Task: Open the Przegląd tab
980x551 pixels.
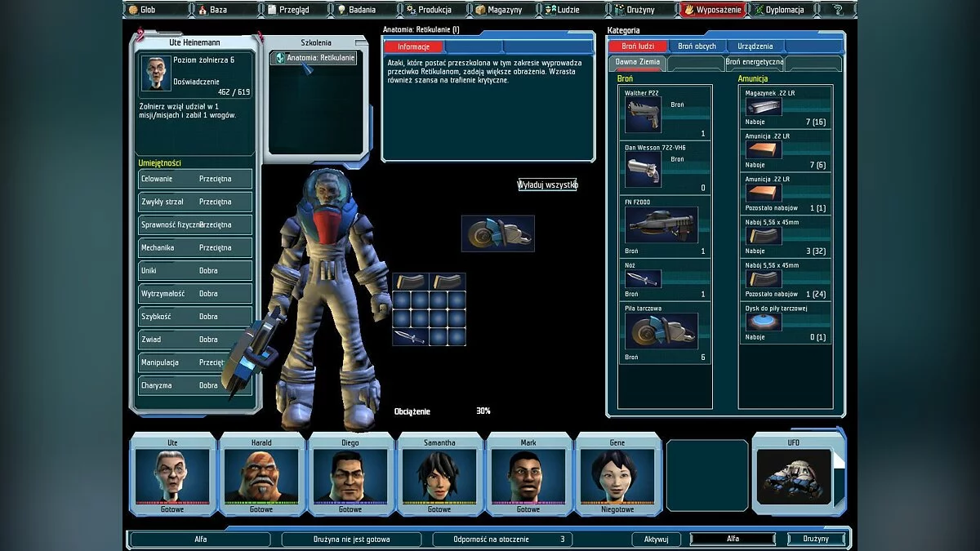Action: 296,10
